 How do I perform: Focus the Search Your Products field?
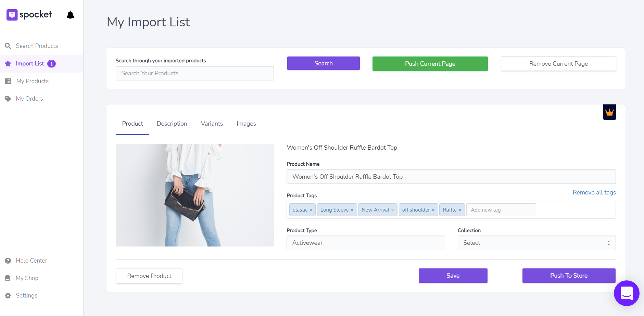(195, 73)
